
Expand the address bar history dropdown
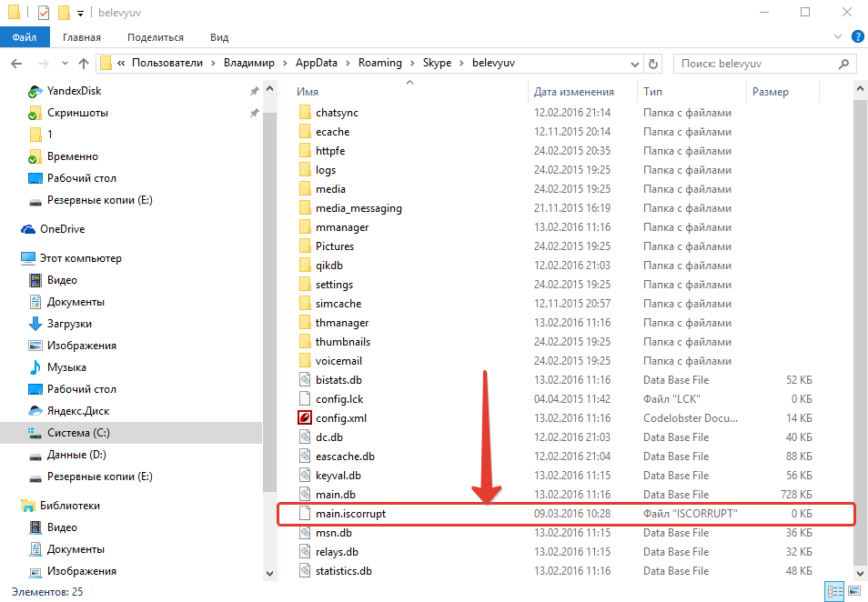635,64
